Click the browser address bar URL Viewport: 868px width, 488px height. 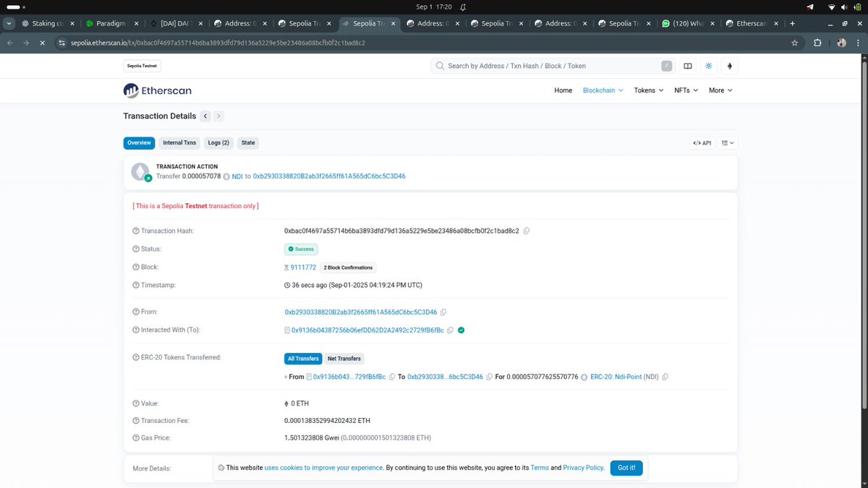coord(217,43)
